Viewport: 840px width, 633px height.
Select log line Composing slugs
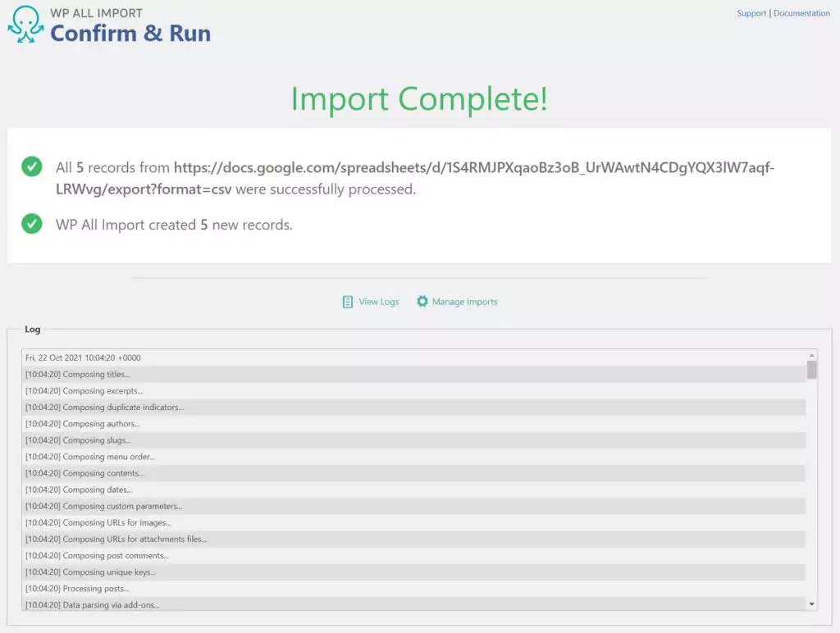tap(413, 440)
